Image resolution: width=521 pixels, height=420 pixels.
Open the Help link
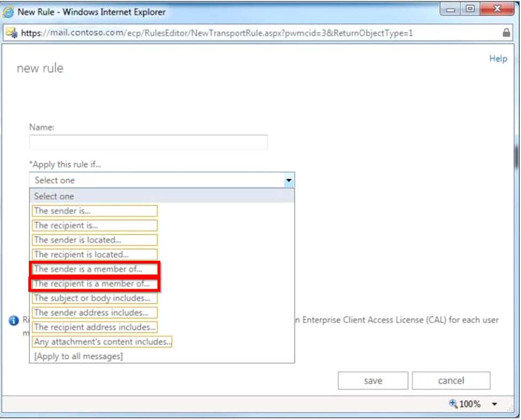click(x=498, y=58)
